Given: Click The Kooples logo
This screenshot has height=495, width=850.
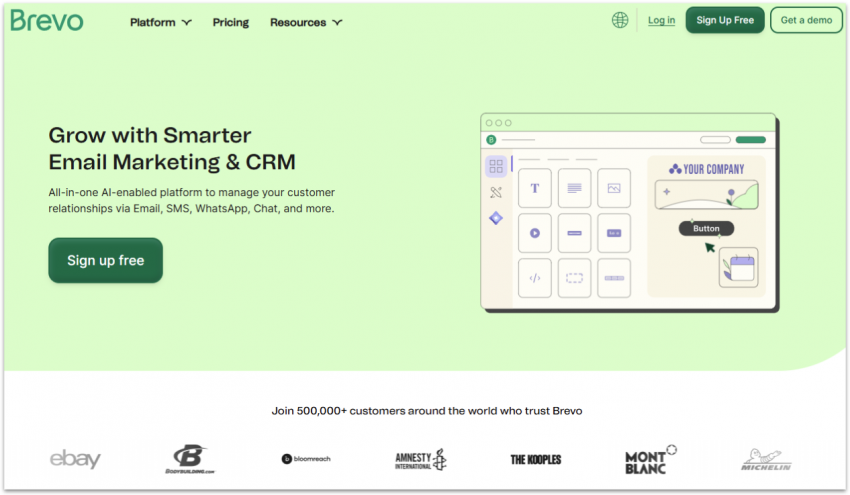Looking at the screenshot, I should coord(536,459).
